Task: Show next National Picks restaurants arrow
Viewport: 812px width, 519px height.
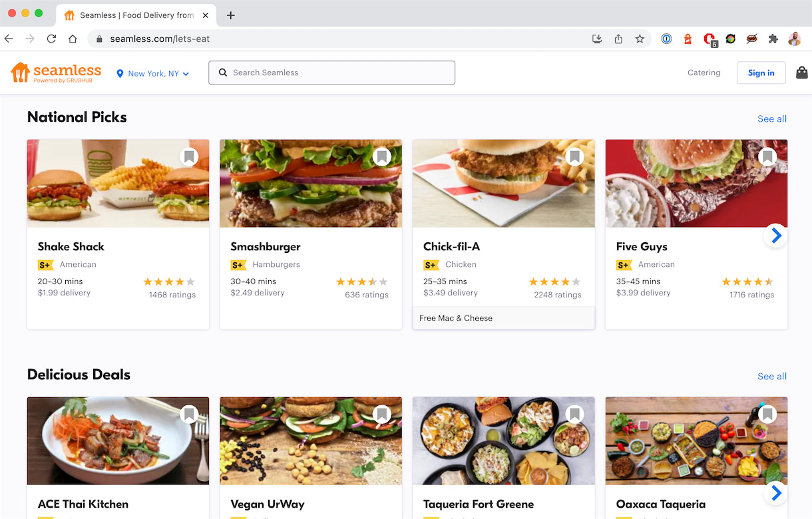Action: 775,235
